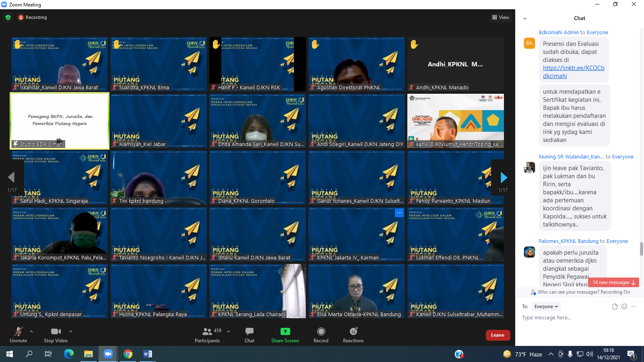Stop the video camera
The height and width of the screenshot is (362, 644).
point(56,335)
